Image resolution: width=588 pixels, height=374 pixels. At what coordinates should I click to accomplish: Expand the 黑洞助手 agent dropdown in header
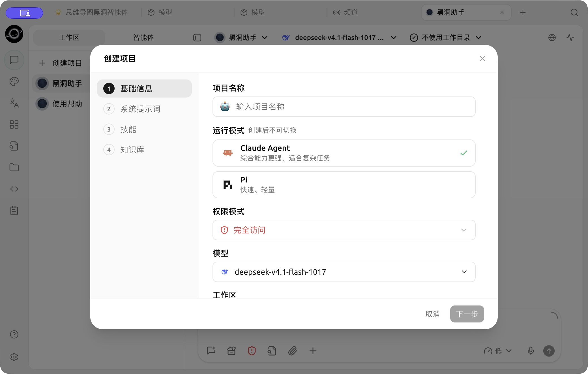coord(241,38)
